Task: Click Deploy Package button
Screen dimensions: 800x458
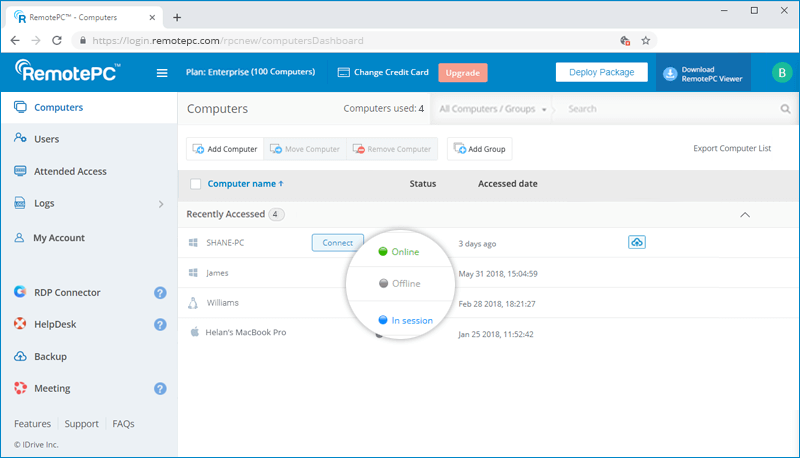Action: 602,72
